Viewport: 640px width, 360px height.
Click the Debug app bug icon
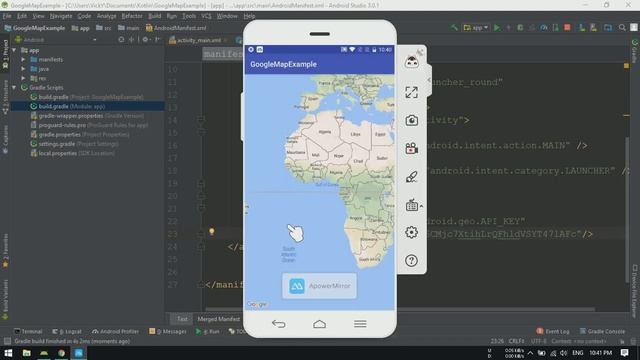(x=520, y=28)
